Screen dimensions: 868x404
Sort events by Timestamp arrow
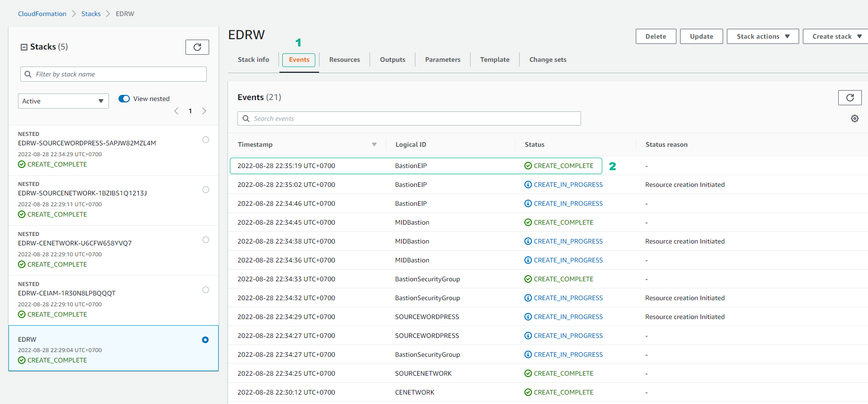click(x=374, y=144)
